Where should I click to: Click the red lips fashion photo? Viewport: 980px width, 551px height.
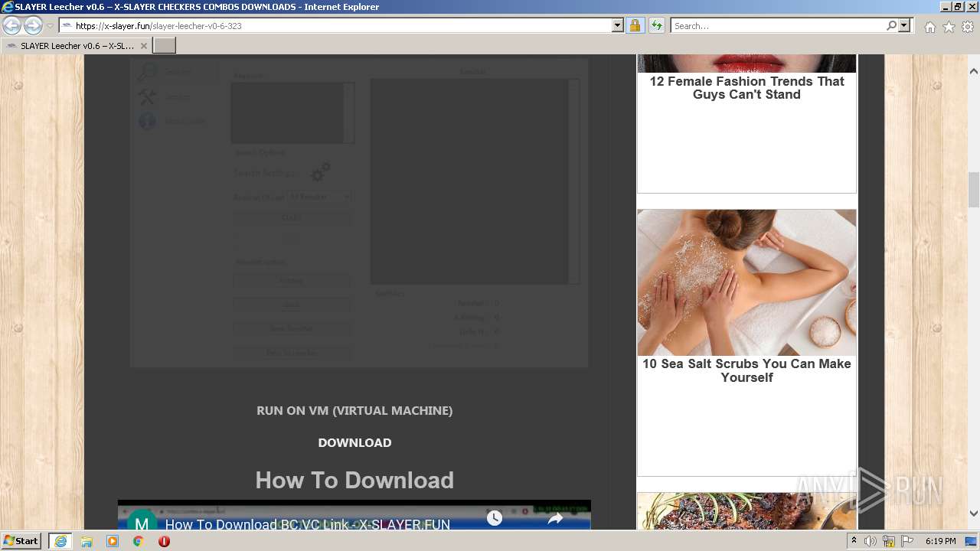tap(746, 64)
